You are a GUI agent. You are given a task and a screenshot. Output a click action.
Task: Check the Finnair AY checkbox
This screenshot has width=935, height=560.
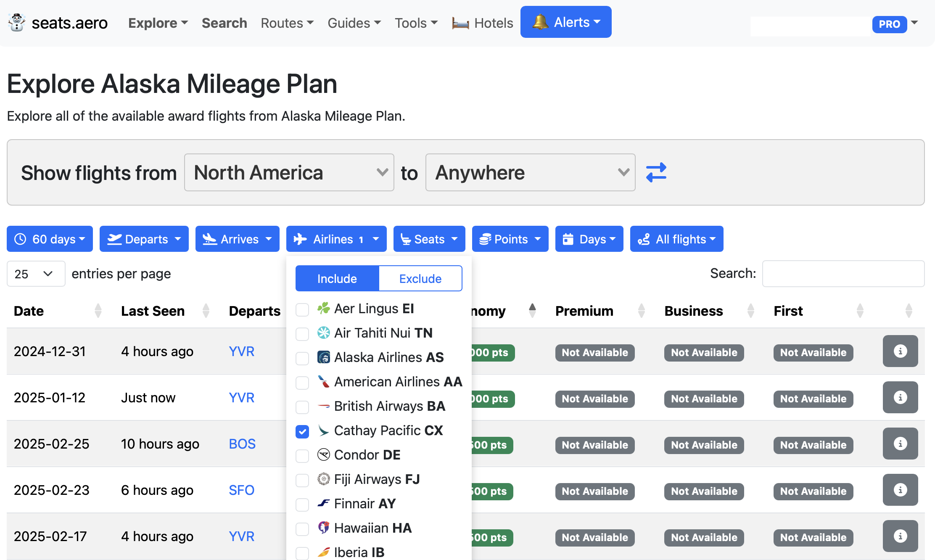[302, 505]
